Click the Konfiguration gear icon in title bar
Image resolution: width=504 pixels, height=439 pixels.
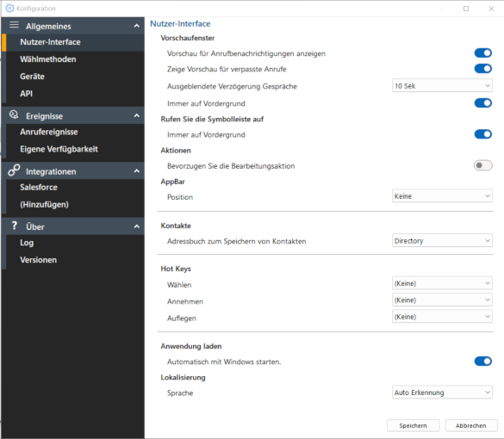click(10, 8)
